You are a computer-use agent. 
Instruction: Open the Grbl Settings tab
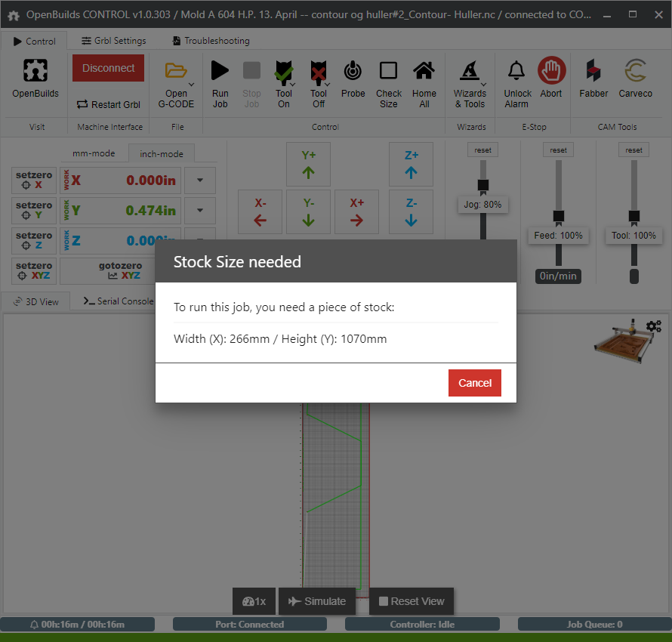114,41
